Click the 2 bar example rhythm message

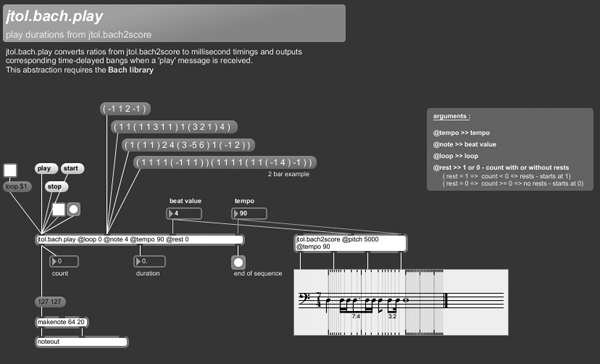225,162
